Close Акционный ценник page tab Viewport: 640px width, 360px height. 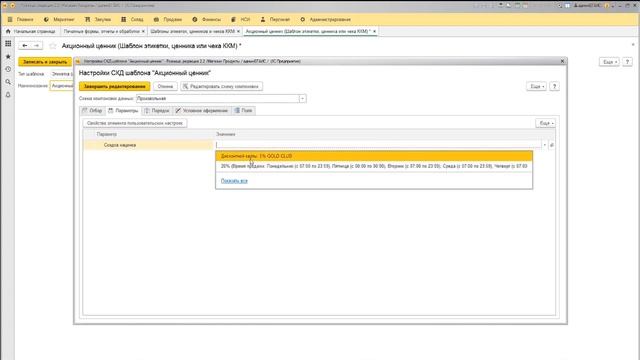click(374, 31)
